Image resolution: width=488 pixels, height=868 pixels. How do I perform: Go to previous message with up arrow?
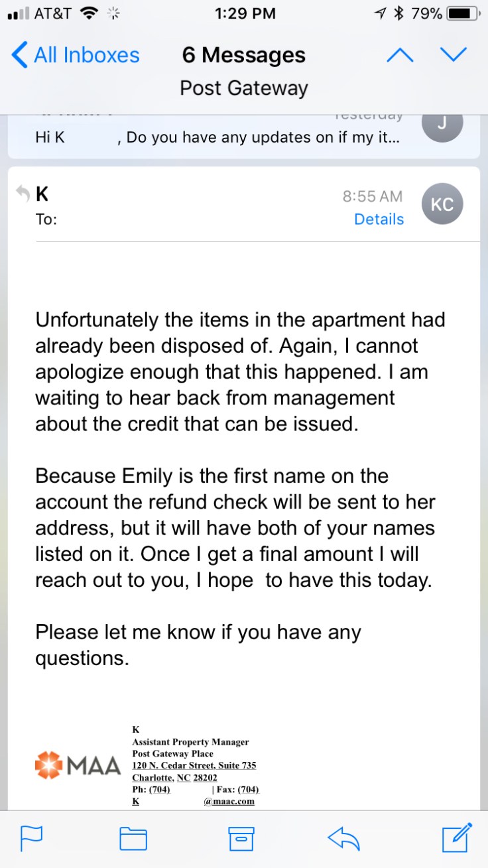point(399,54)
